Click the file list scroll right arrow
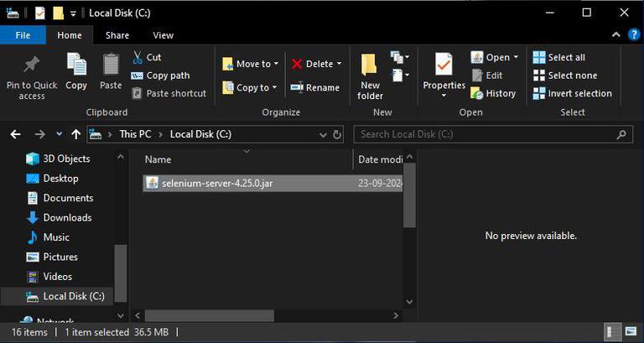 pyautogui.click(x=396, y=315)
